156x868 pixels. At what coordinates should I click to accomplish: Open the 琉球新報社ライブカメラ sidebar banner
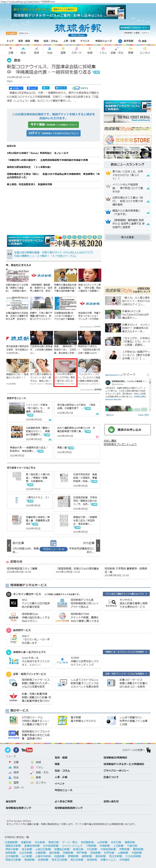[x=127, y=152]
